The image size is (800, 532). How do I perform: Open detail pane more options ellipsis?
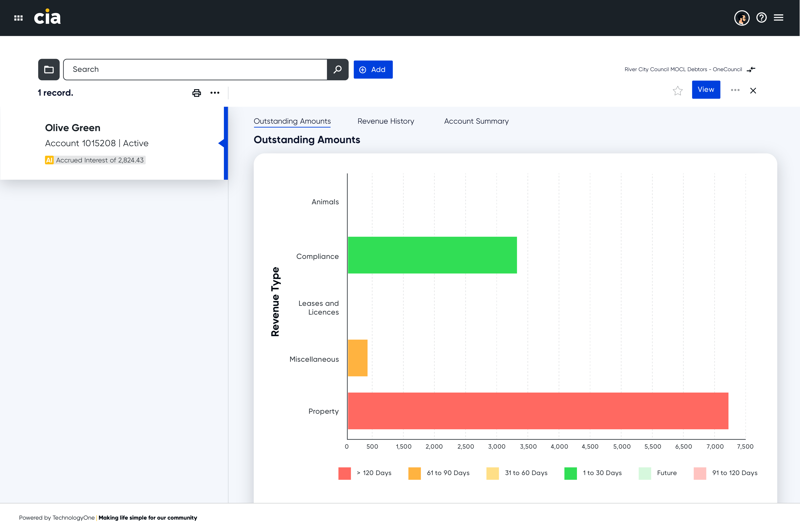tap(735, 90)
